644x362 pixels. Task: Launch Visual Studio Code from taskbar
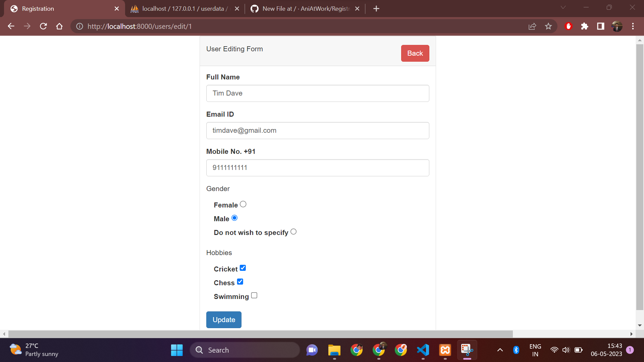pos(423,350)
